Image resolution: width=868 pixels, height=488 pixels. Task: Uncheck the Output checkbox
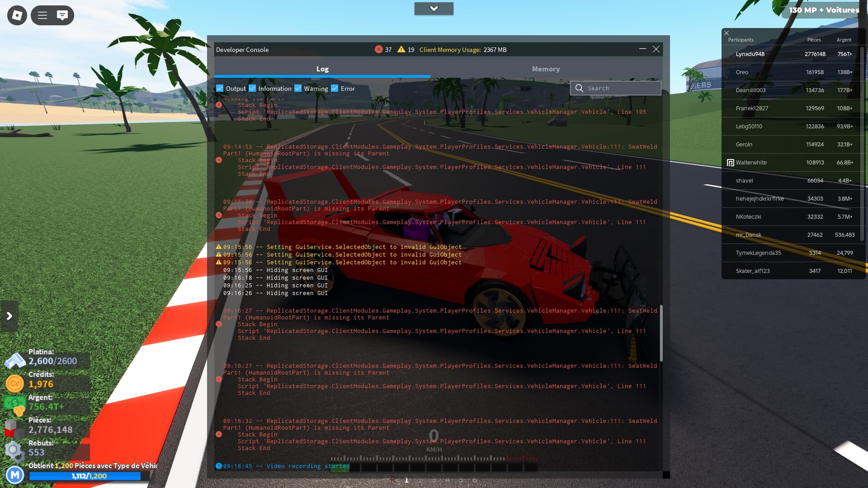point(220,89)
